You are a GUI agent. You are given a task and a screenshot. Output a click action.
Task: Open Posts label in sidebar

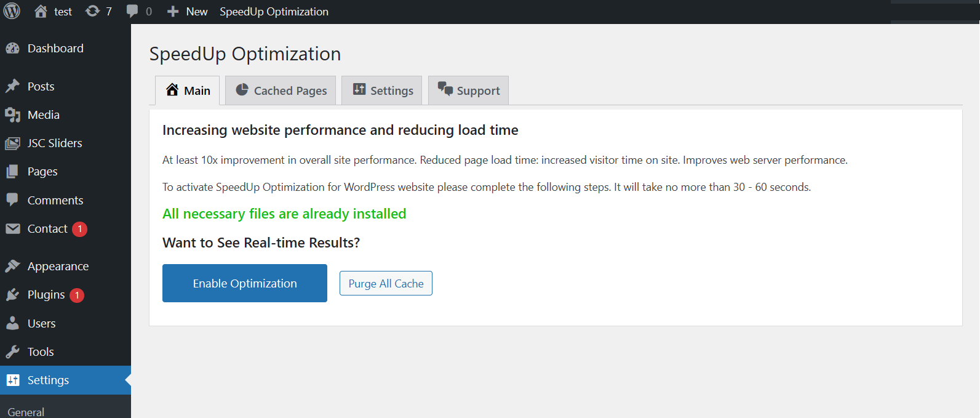41,87
